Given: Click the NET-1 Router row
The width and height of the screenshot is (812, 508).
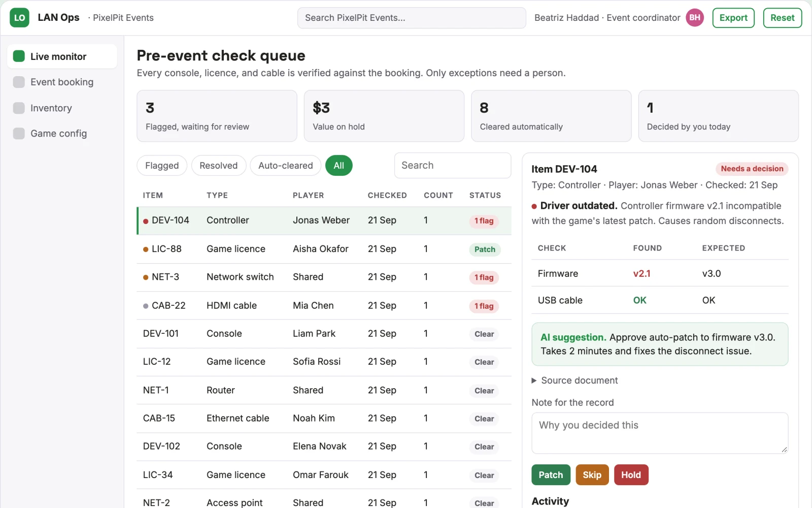Looking at the screenshot, I should click(x=324, y=390).
